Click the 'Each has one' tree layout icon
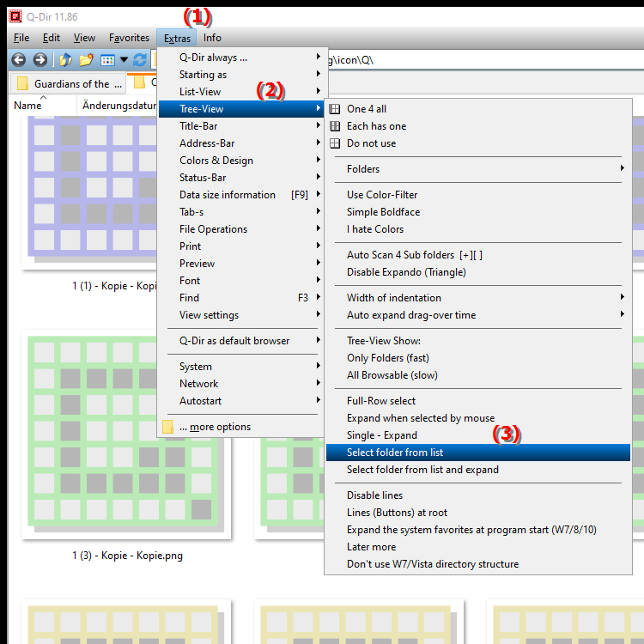This screenshot has height=644, width=644. coord(335,126)
